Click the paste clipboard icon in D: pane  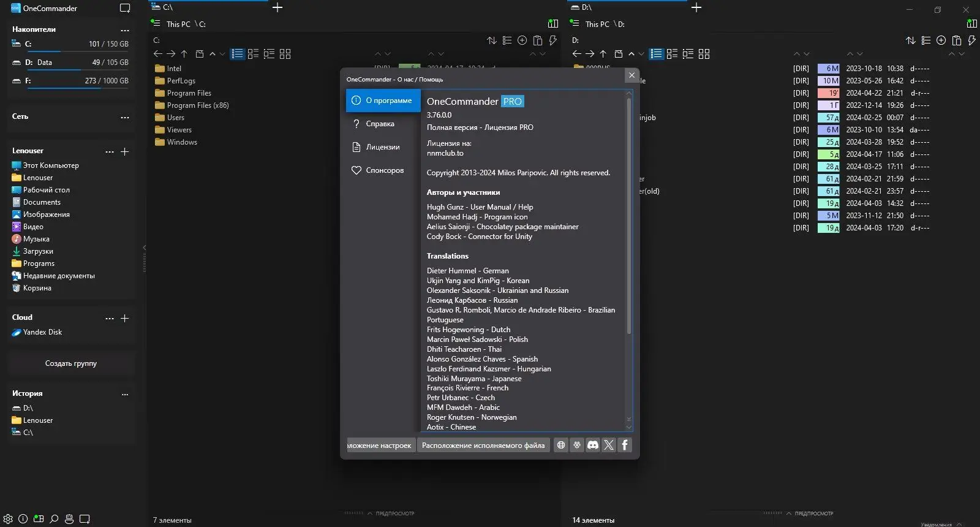tap(957, 40)
